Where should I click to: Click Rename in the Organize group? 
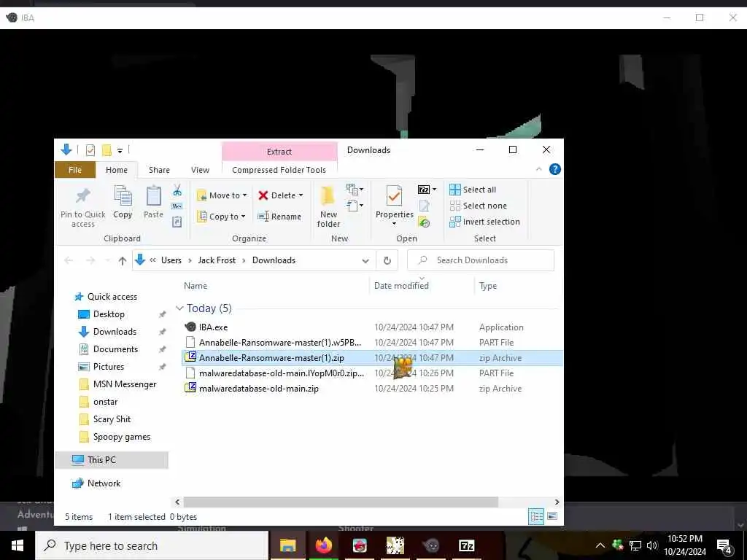[x=279, y=217]
